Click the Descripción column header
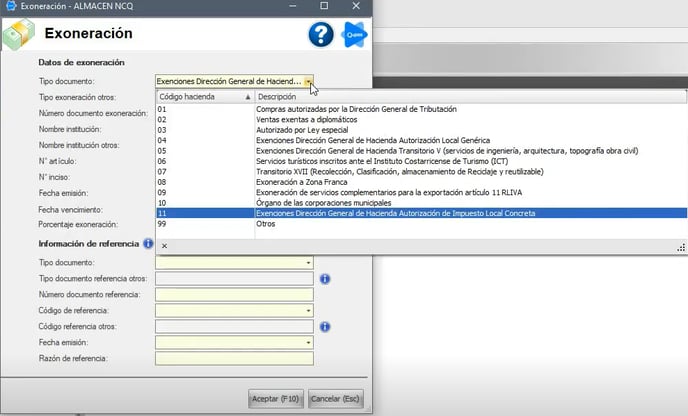Image resolution: width=688 pixels, height=416 pixels. pos(471,97)
